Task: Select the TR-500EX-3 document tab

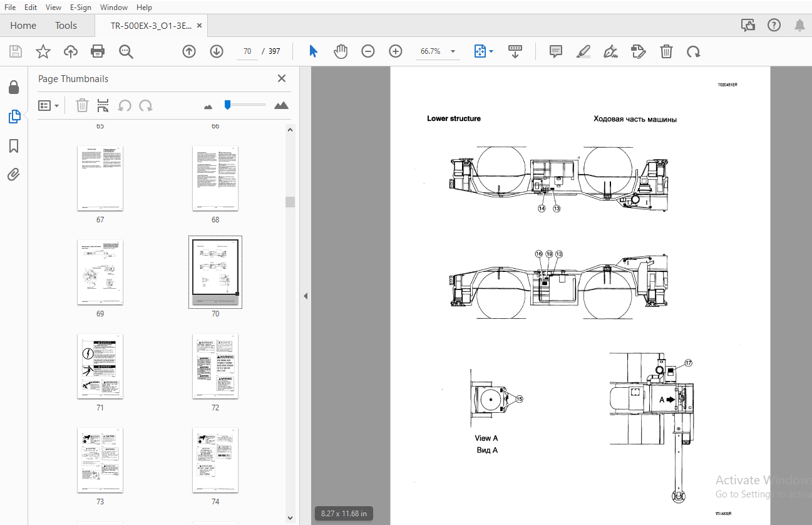Action: pyautogui.click(x=151, y=26)
